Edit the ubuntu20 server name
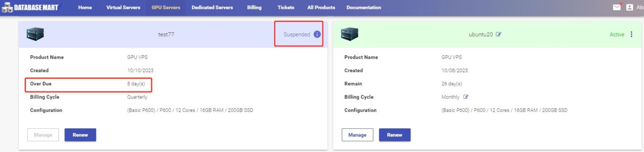644x152 pixels. (x=498, y=35)
